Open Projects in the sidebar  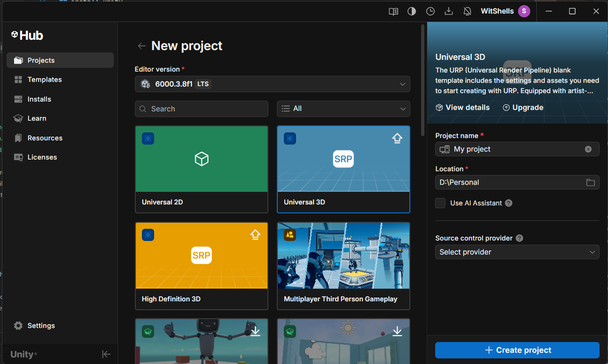click(60, 60)
